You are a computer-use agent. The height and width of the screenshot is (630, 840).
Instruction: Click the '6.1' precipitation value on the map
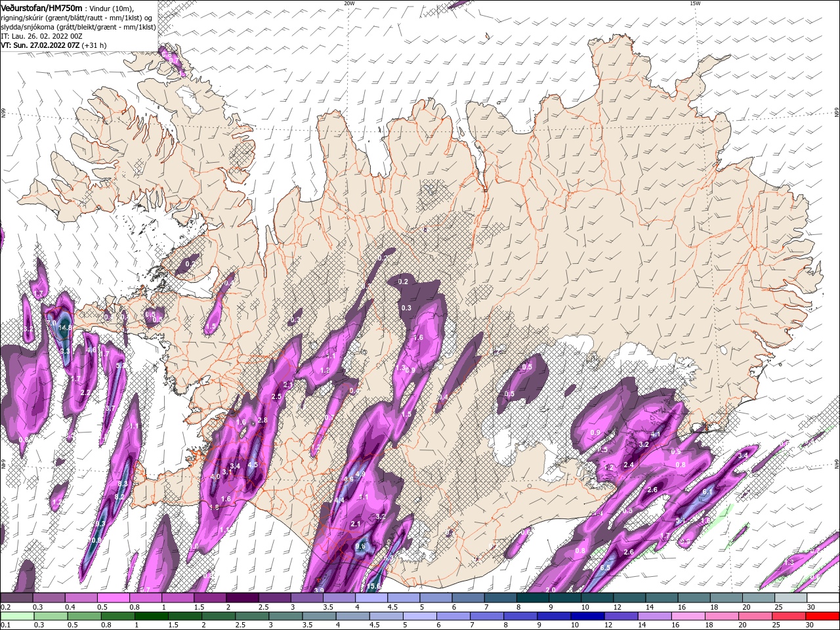click(707, 492)
